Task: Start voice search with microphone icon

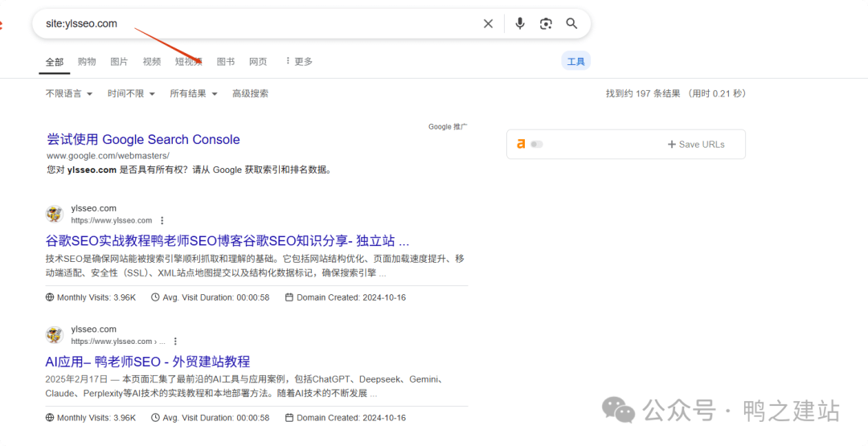Action: pyautogui.click(x=520, y=23)
